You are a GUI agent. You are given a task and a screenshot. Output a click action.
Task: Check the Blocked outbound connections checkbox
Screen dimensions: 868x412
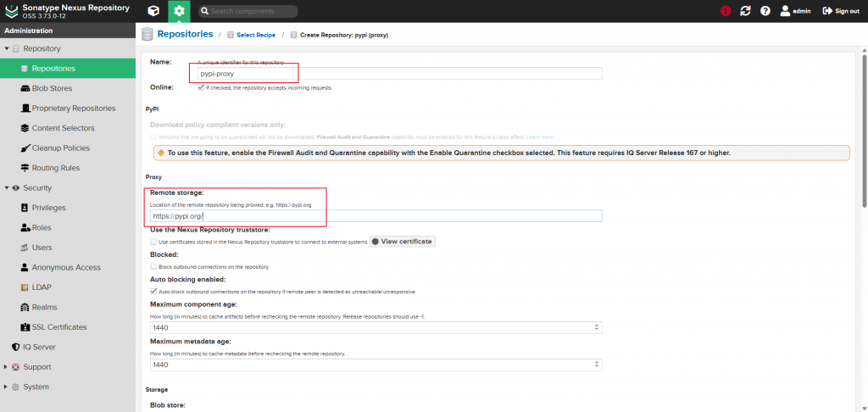153,267
